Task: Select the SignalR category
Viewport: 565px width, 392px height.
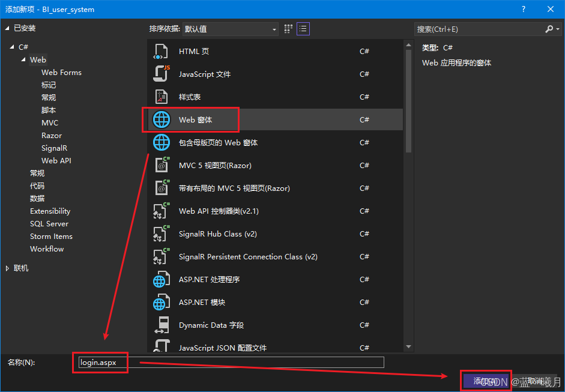Action: coord(54,148)
